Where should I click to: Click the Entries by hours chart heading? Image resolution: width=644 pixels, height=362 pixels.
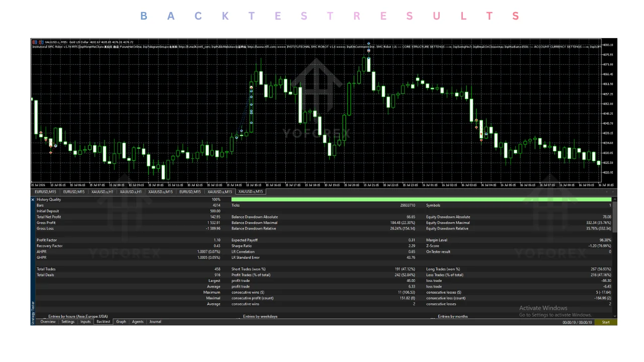[x=78, y=316]
